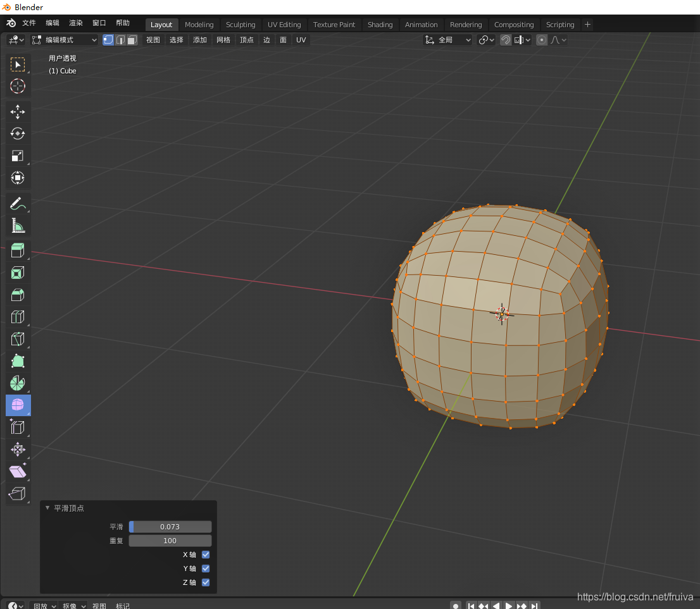700x609 pixels.
Task: Open the 抠像 keying dropdown
Action: (x=73, y=606)
